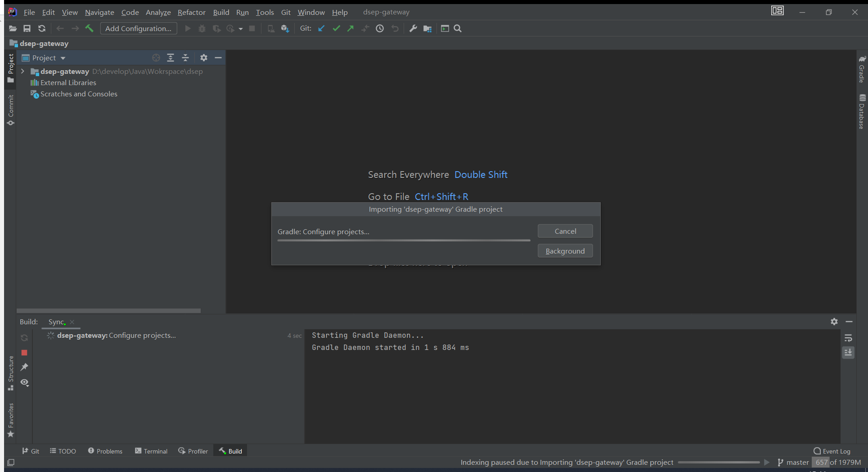Open the File menu
The width and height of the screenshot is (868, 472).
[x=29, y=12]
